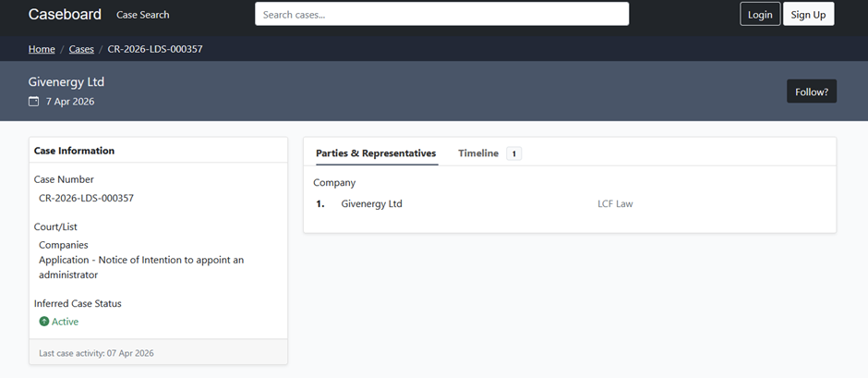Select the Parties & Representatives tab
Viewport: 868px width, 378px height.
point(376,153)
